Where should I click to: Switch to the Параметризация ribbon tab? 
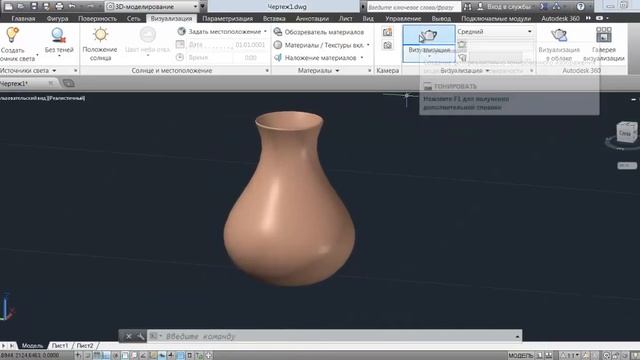point(227,18)
